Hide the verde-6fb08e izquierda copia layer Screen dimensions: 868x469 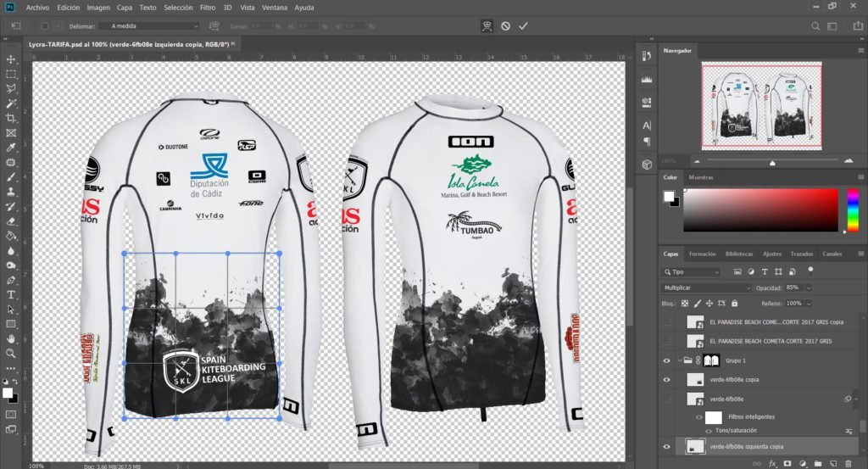pos(666,447)
